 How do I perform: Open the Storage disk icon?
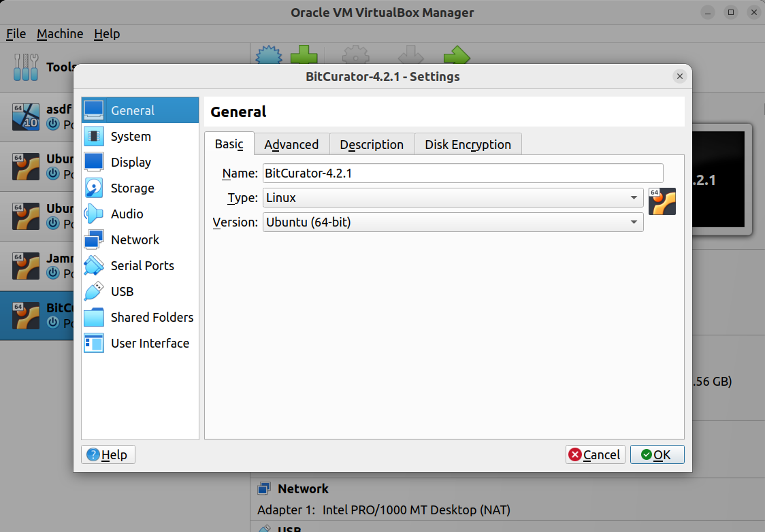[94, 188]
